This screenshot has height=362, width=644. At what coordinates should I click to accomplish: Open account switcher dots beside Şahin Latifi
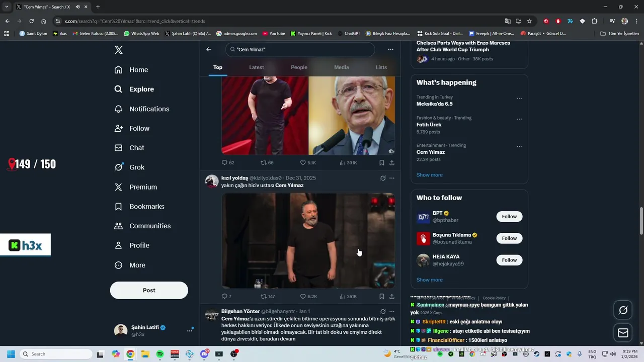[190, 330]
